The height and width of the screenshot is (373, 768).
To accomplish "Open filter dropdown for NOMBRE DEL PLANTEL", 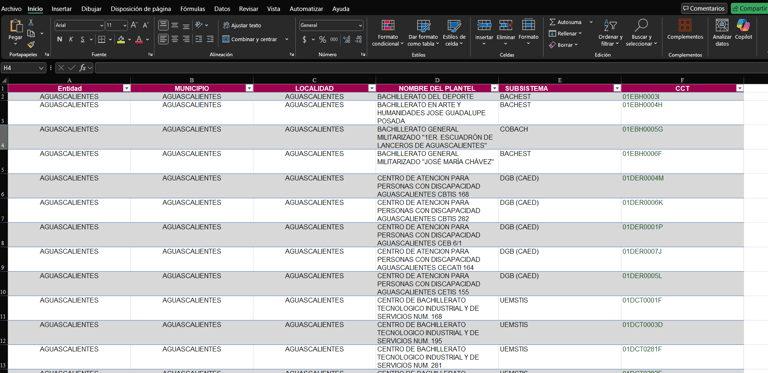I will pyautogui.click(x=495, y=88).
